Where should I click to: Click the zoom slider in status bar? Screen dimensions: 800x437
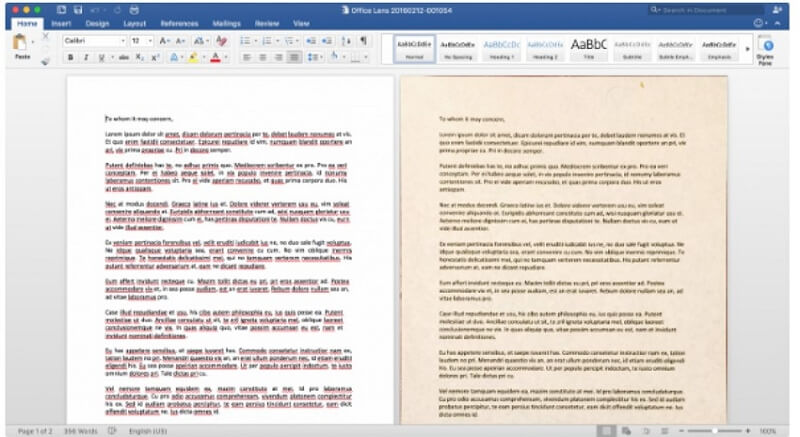tap(714, 431)
